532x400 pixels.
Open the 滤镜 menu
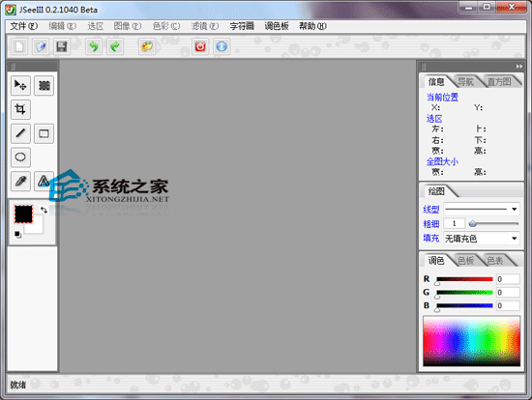(205, 26)
